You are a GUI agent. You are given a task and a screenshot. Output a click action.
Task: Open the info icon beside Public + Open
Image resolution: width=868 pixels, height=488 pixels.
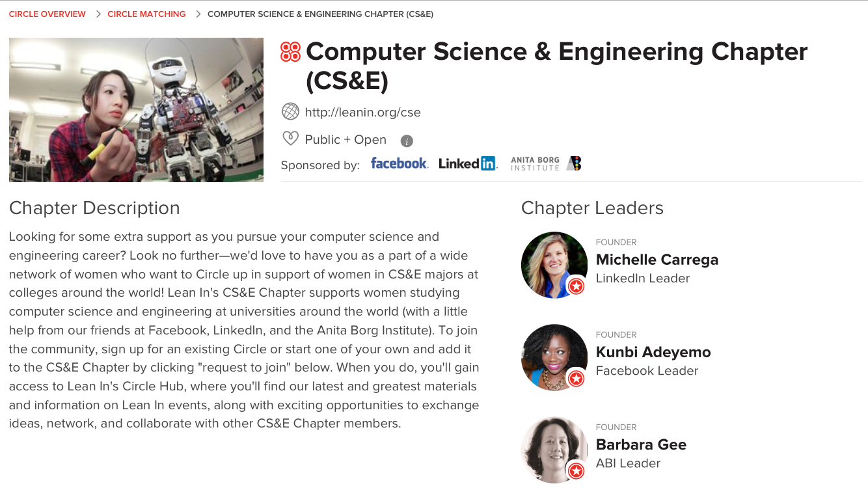407,141
